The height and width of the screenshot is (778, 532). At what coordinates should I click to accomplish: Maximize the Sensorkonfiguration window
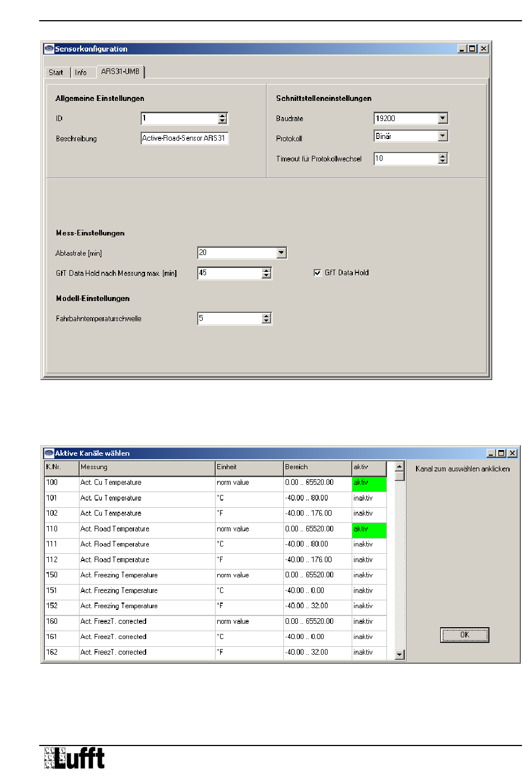(473, 49)
